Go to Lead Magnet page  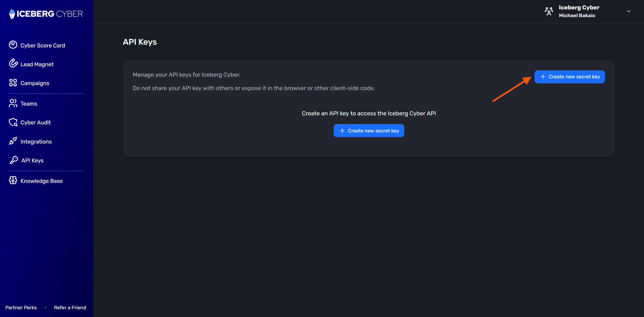coord(37,64)
